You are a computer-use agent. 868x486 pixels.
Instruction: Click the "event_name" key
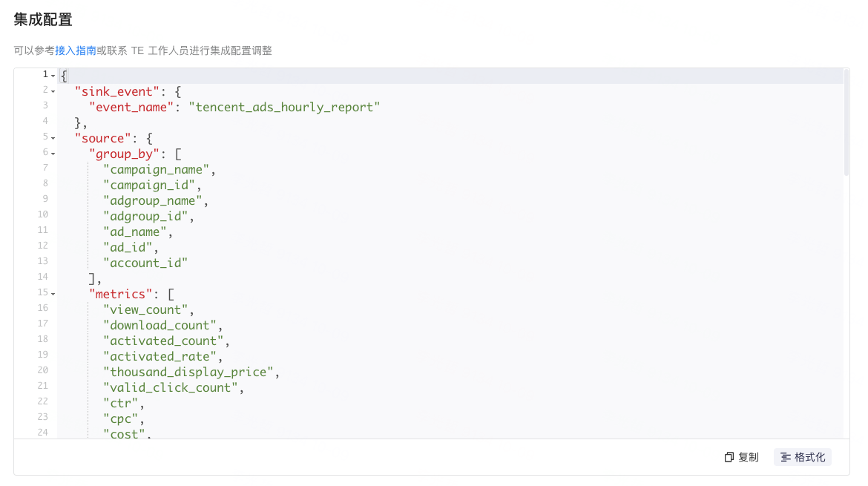coord(131,107)
